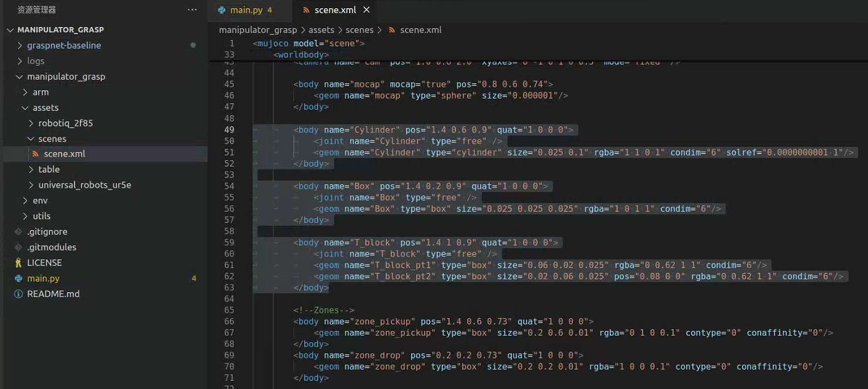Click line number 59 in the gutter
Image resolution: width=868 pixels, height=389 pixels.
click(x=229, y=242)
